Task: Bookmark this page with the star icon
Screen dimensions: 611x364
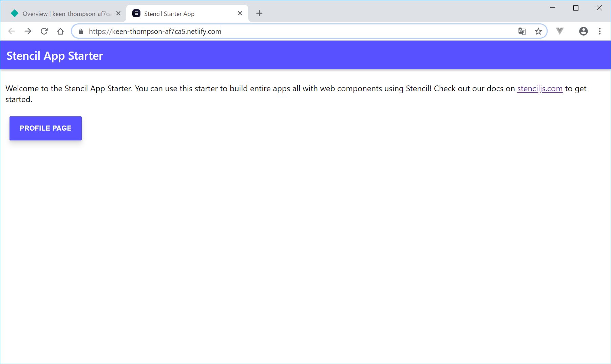Action: (538, 31)
